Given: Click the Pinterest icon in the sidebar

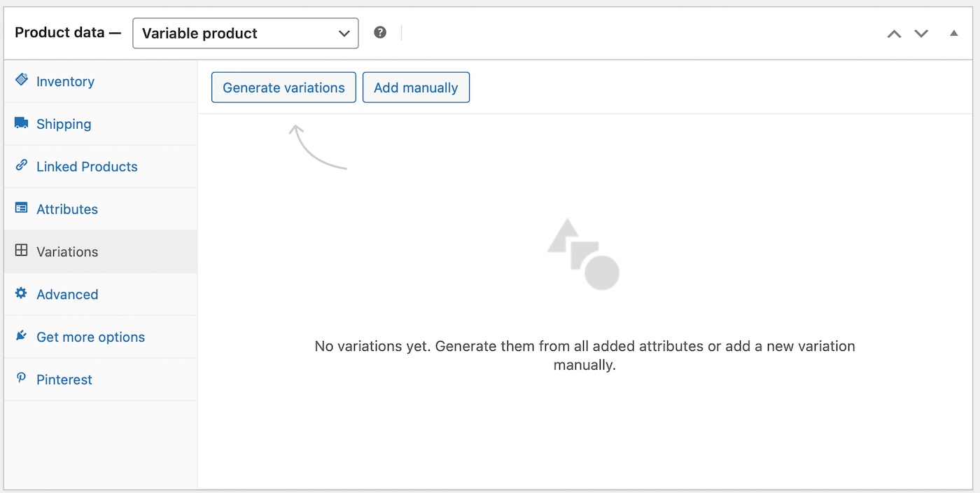Looking at the screenshot, I should 21,379.
